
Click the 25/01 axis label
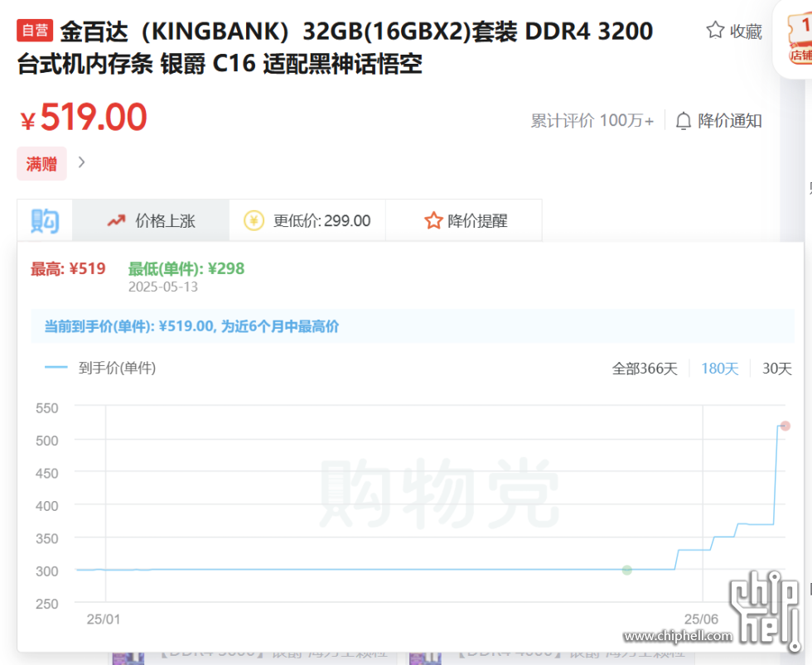[x=103, y=619]
